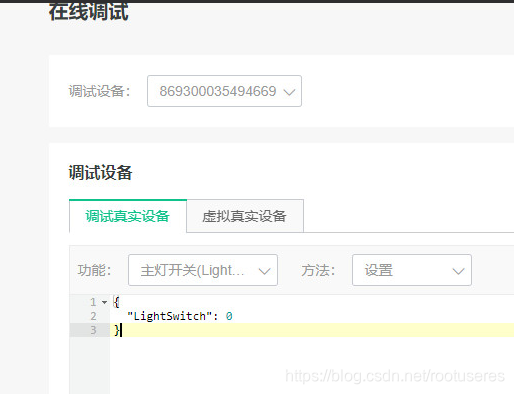514x394 pixels.
Task: Open the 功能 dropdown showing 主灯开关
Action: 203,270
